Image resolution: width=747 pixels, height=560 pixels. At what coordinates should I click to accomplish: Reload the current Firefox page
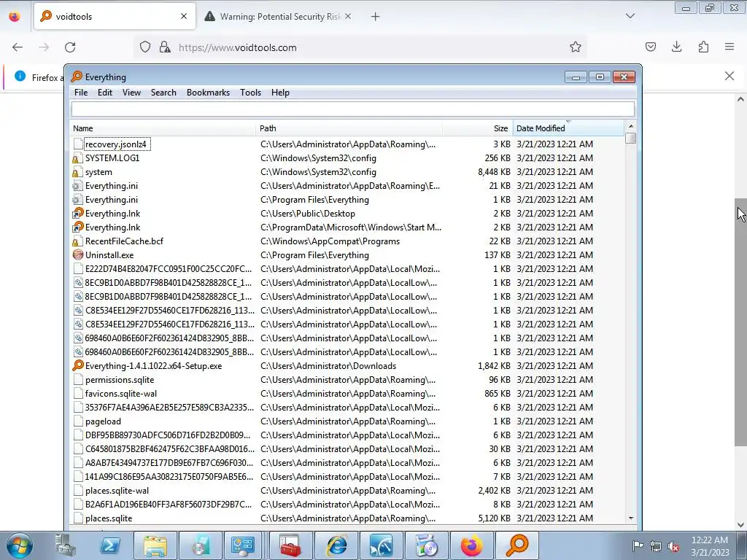pyautogui.click(x=70, y=47)
